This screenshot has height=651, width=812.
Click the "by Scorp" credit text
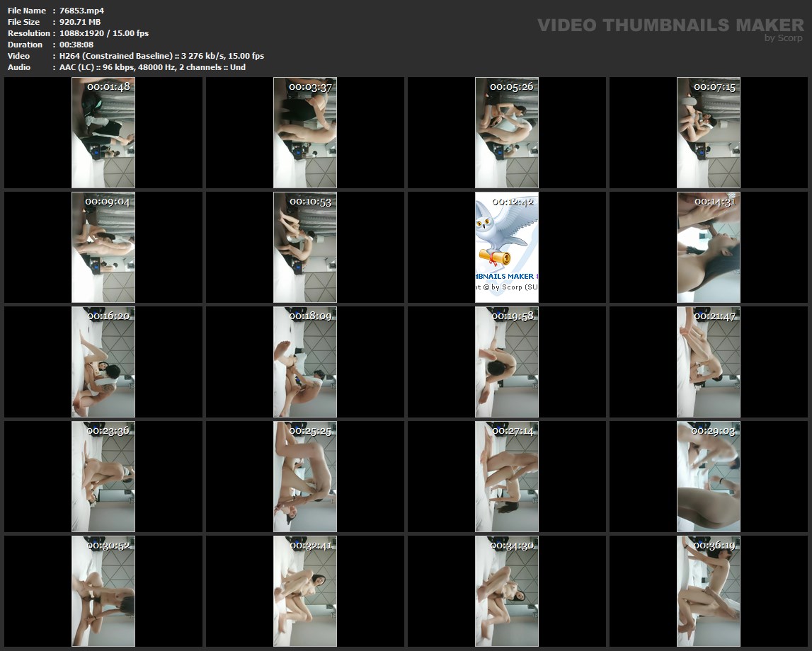pos(783,38)
